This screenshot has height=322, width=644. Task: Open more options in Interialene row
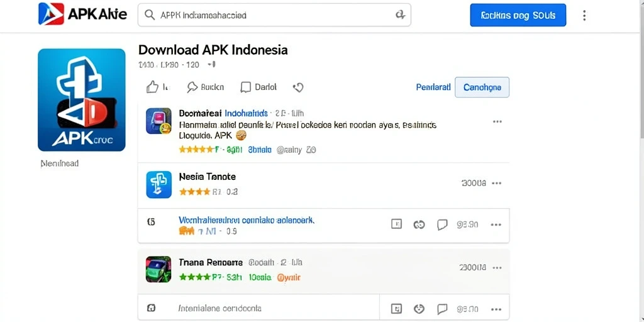pos(496,309)
